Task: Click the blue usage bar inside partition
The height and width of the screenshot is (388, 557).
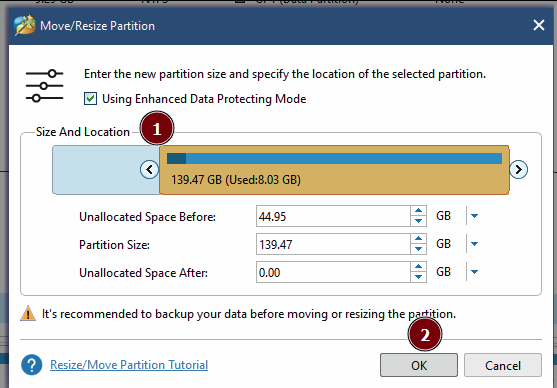Action: point(334,158)
